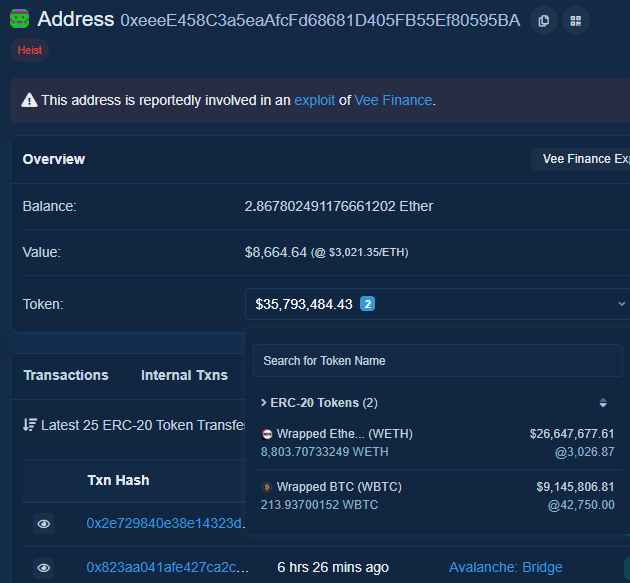Switch to the Transactions tab

(x=66, y=375)
